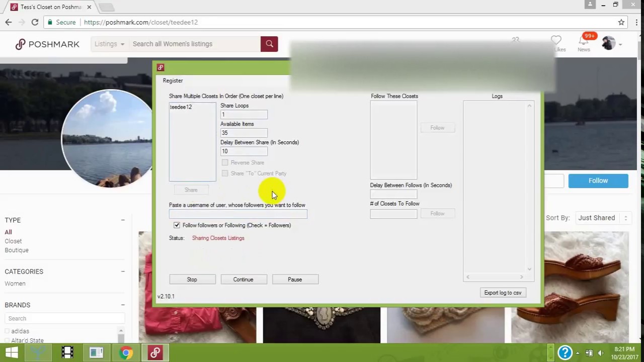Open the Register menu in the bot
Screen dimensions: 644x362
click(173, 80)
